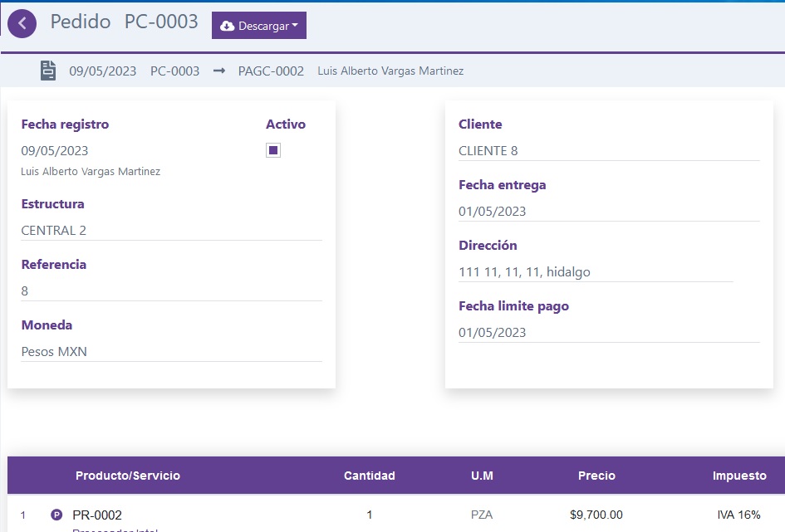Click the IVA 16% tax cell
785x532 pixels.
[738, 515]
